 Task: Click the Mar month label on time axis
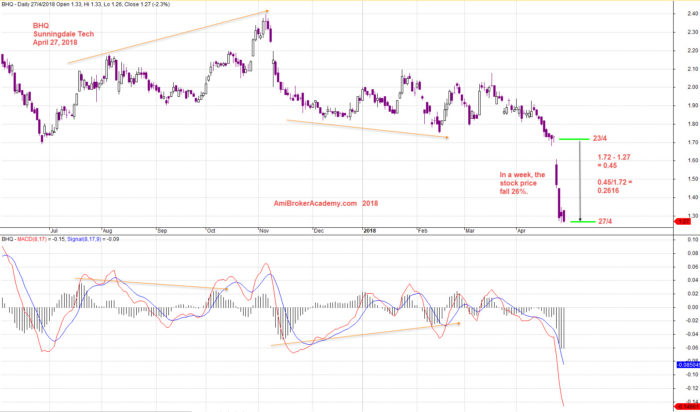click(x=469, y=231)
